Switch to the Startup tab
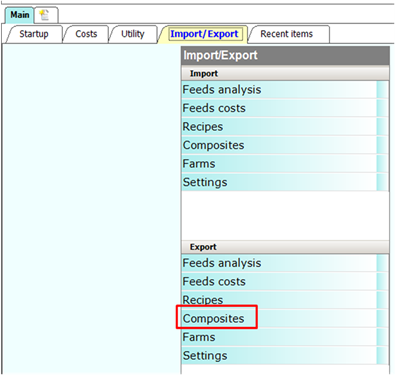This screenshot has width=395, height=375. tap(34, 34)
